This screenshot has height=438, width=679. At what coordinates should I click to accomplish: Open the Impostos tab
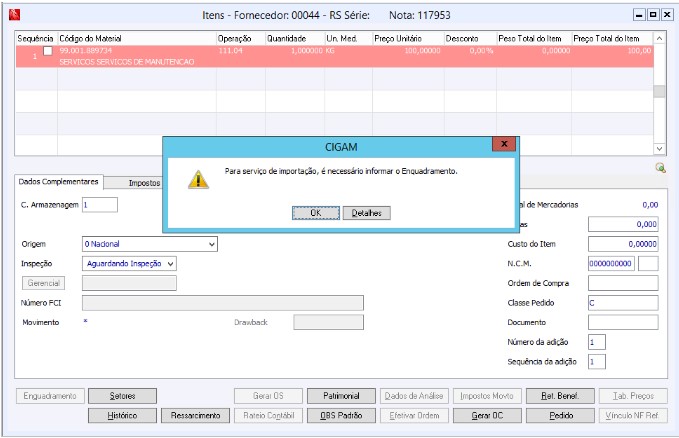click(x=144, y=183)
